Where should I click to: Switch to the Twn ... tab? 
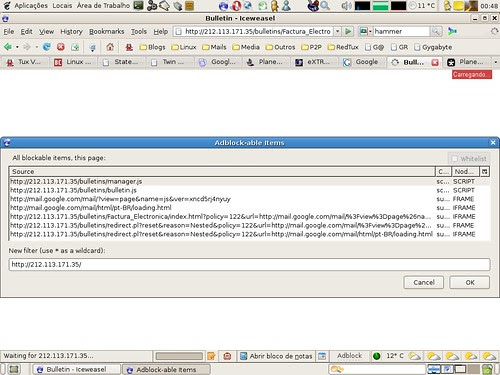[x=169, y=62]
